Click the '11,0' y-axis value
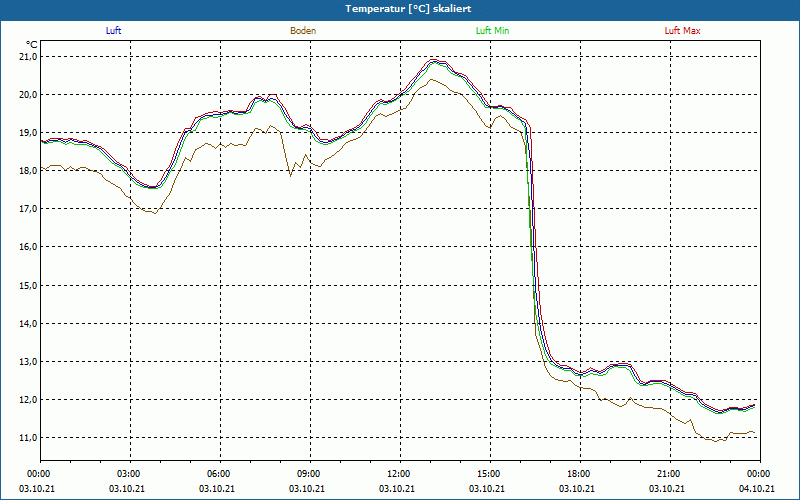 pos(29,438)
